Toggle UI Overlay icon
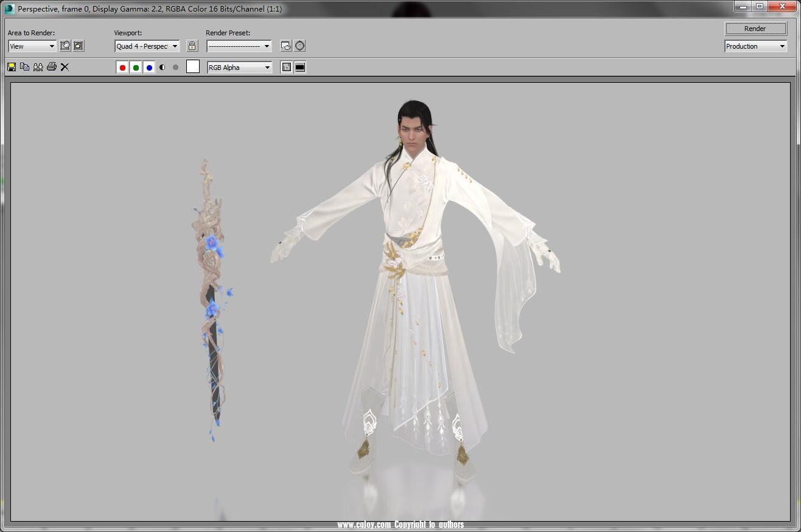This screenshot has width=801, height=532. point(286,68)
